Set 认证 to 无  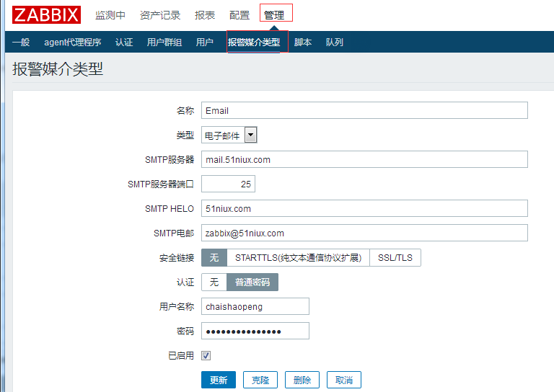pyautogui.click(x=214, y=282)
